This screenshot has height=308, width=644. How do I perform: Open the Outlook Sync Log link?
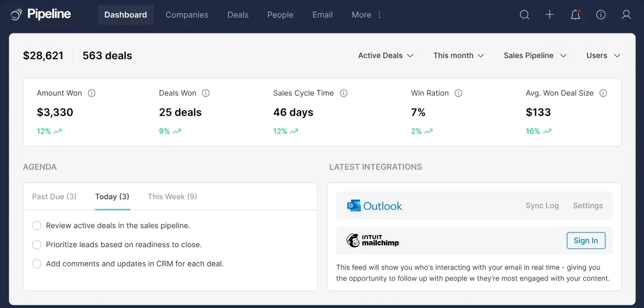click(542, 206)
